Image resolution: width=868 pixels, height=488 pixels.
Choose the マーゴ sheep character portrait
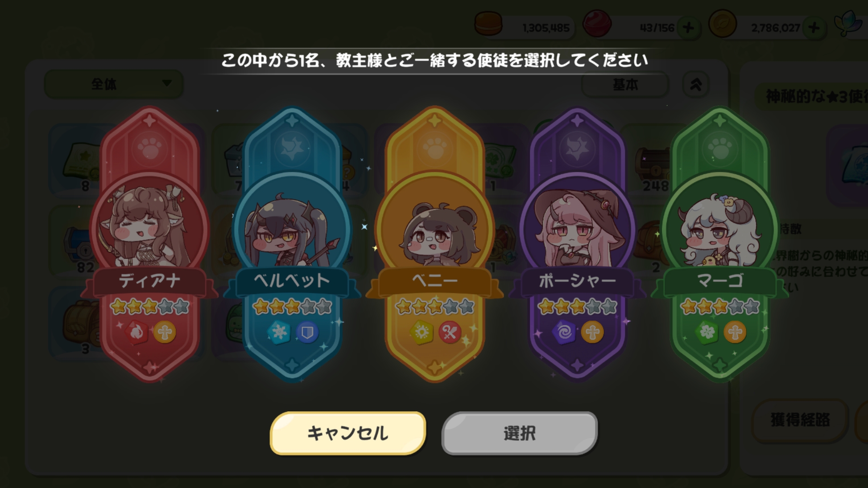(x=720, y=228)
